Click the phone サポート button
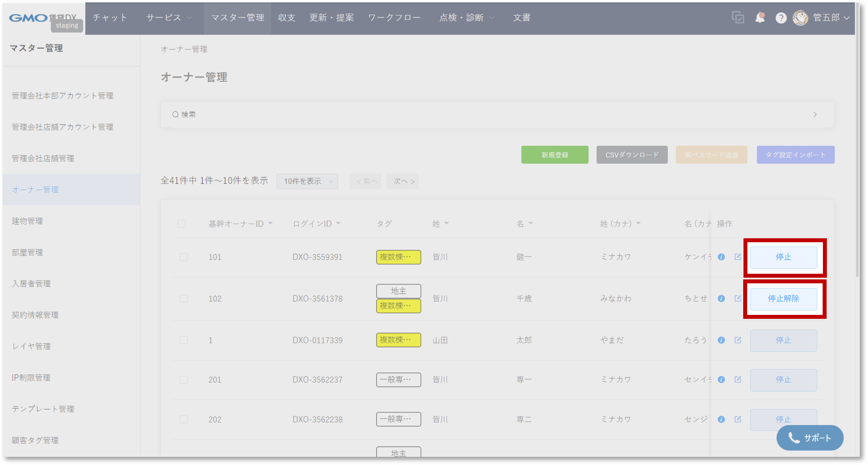The height and width of the screenshot is (465, 868). click(810, 438)
